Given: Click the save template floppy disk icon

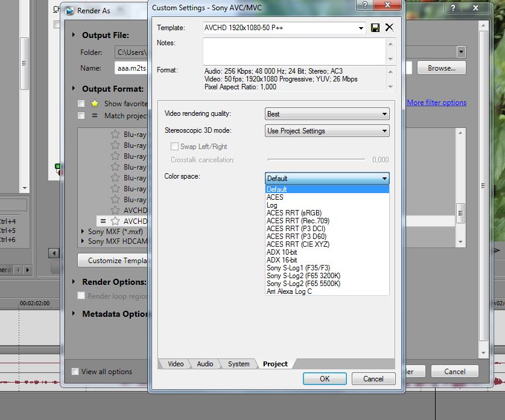Looking at the screenshot, I should click(375, 28).
